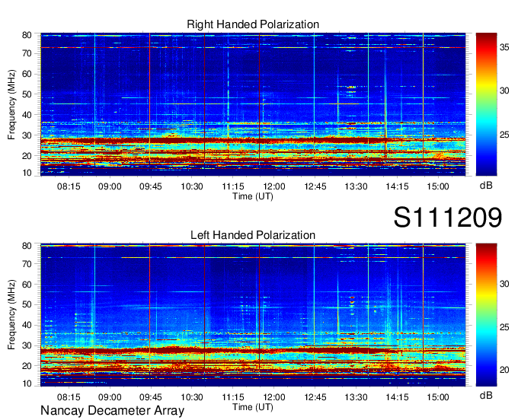Click the Left Handed plot colorbar
Image resolution: width=518 pixels, height=420 pixels.
click(x=486, y=315)
